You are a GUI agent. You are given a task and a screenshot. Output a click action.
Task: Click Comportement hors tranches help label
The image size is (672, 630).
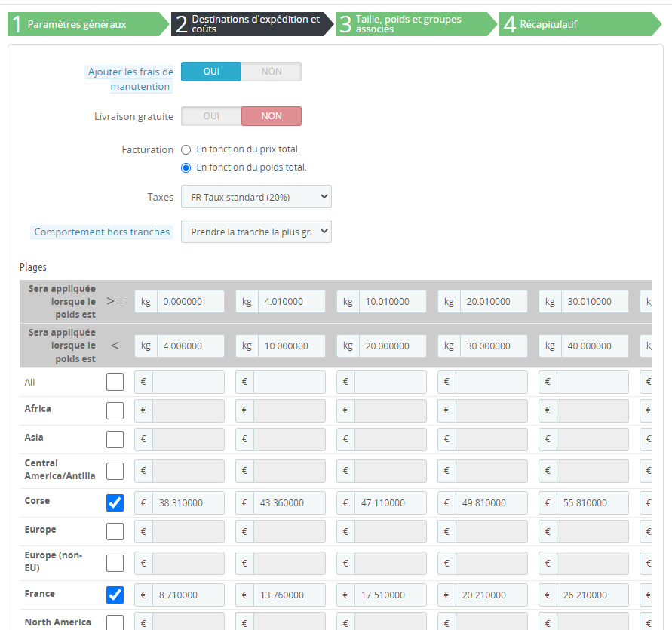tap(102, 232)
